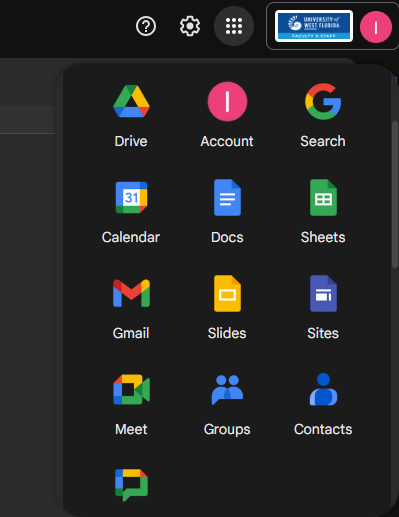The height and width of the screenshot is (517, 399).
Task: Open Google Slides
Action: click(227, 307)
